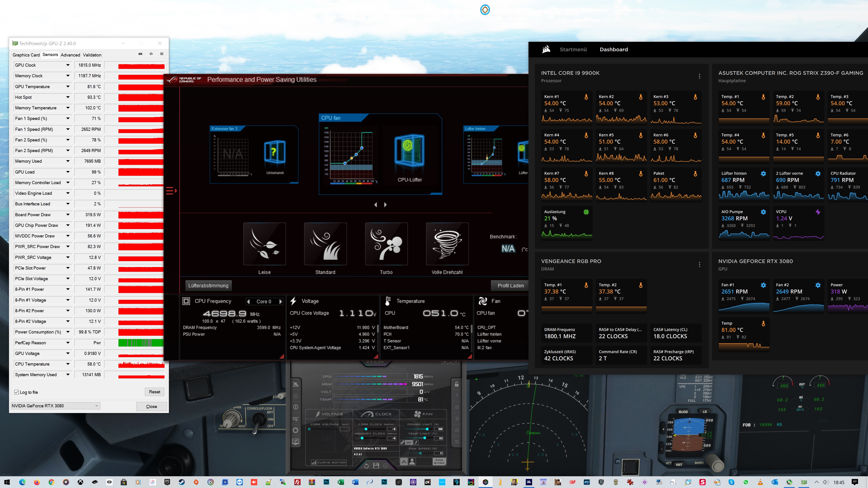Toggle the temp limit priority lightning button
868x488 pixels.
coord(416,442)
